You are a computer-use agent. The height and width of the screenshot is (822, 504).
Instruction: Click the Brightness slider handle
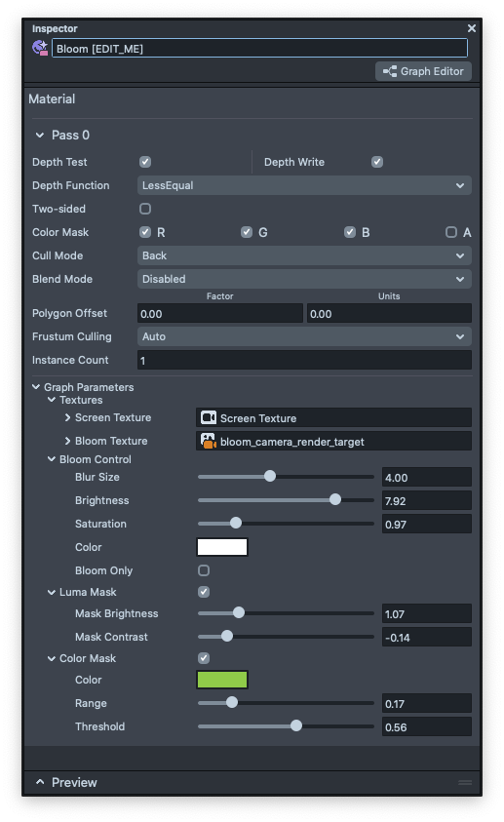tap(335, 500)
